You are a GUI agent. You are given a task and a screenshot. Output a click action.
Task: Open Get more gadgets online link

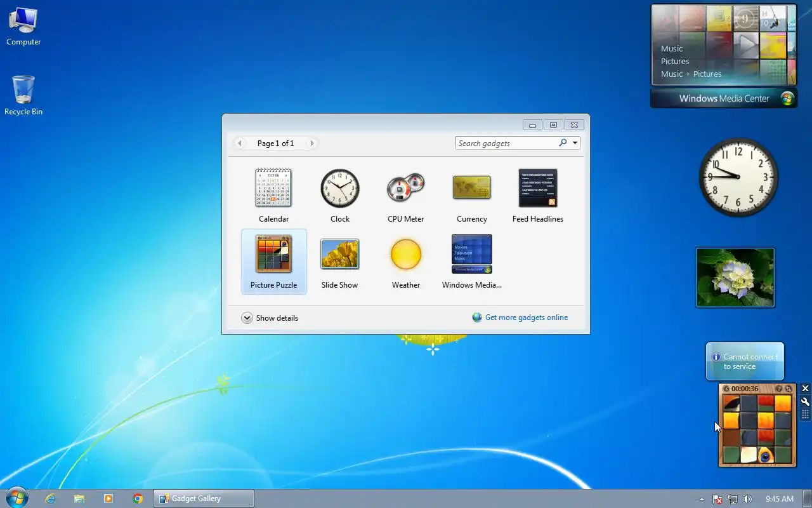(x=527, y=317)
